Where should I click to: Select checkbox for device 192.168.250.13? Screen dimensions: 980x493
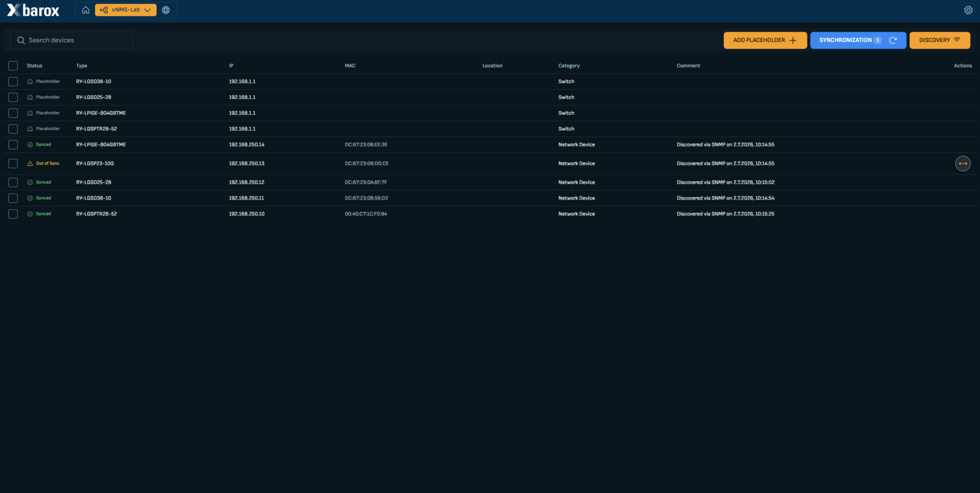(13, 163)
